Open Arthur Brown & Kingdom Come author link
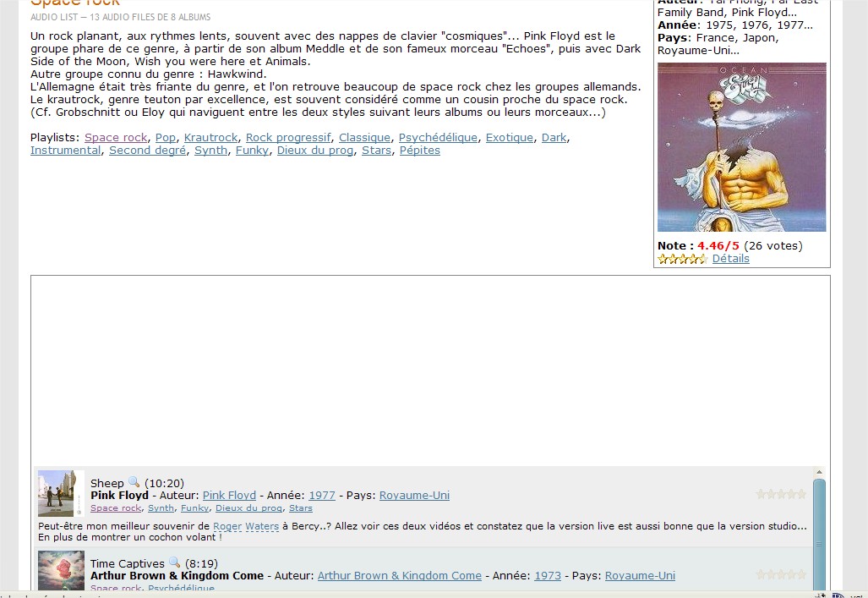868x598 pixels. tap(400, 576)
